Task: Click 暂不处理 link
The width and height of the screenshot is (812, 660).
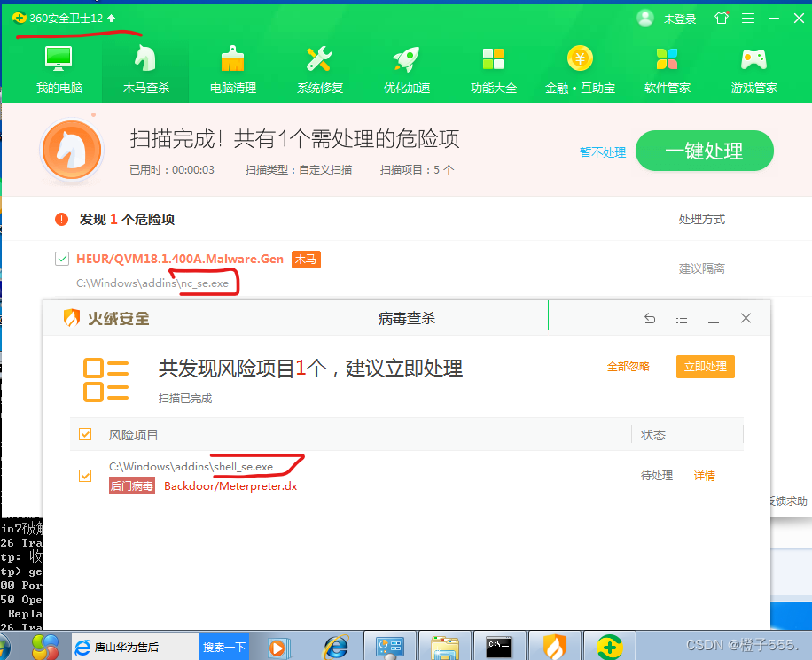Action: [x=602, y=152]
